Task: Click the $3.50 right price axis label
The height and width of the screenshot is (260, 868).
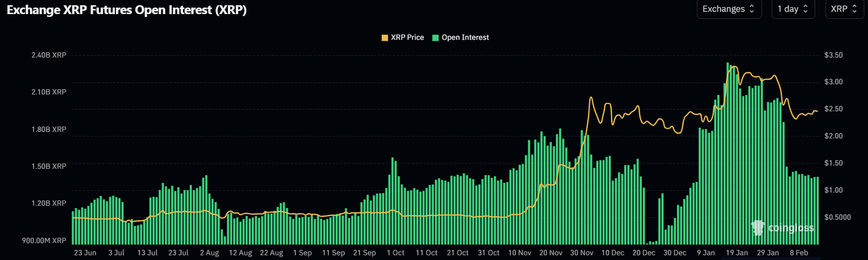Action: (834, 55)
